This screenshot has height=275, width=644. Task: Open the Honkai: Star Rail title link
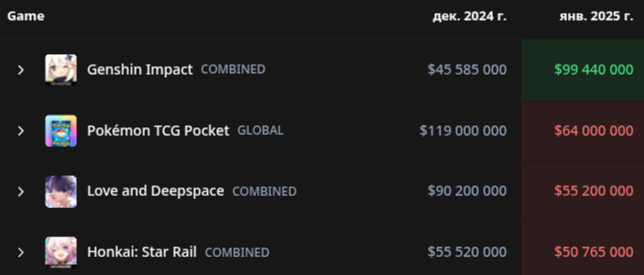pos(142,252)
